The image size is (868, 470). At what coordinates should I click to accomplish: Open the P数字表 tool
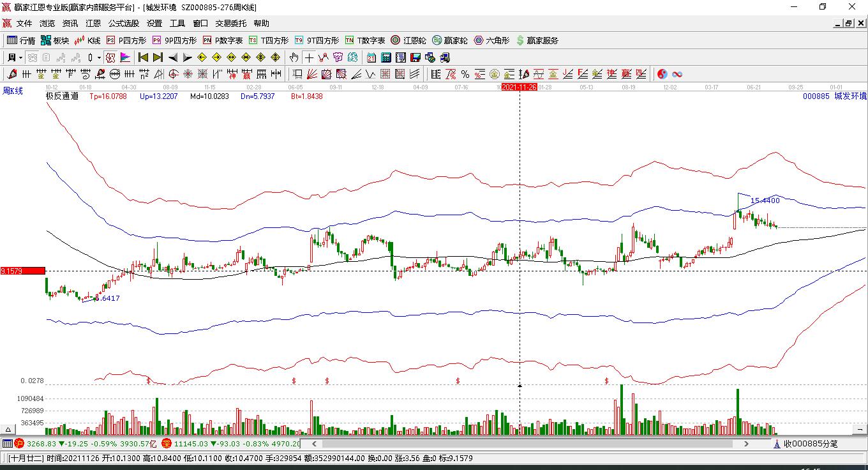coord(223,40)
